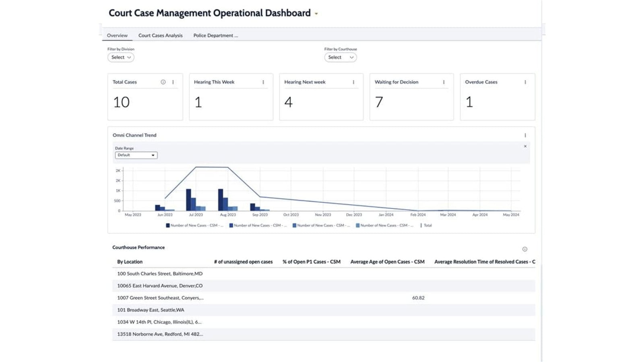Viewport: 644px width, 362px height.
Task: Open the Date Range Default dropdown
Action: 136,155
